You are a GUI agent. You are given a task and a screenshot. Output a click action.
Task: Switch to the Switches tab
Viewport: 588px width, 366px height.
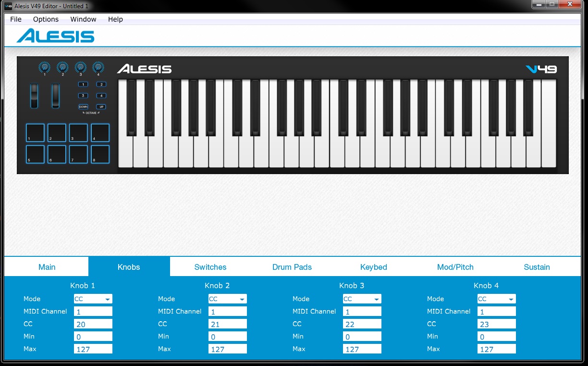click(210, 267)
